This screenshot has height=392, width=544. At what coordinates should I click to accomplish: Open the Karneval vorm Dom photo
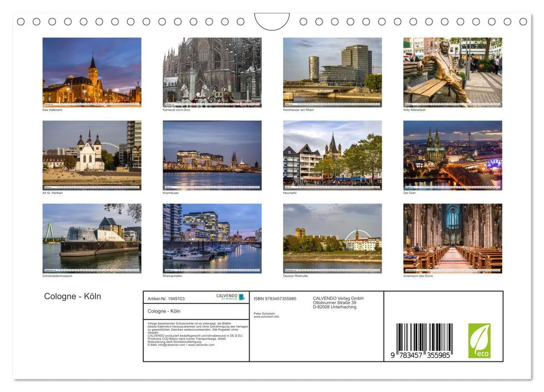point(212,72)
